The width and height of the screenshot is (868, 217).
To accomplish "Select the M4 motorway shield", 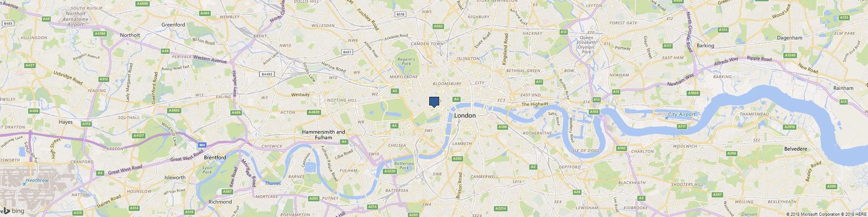I will pos(201,145).
